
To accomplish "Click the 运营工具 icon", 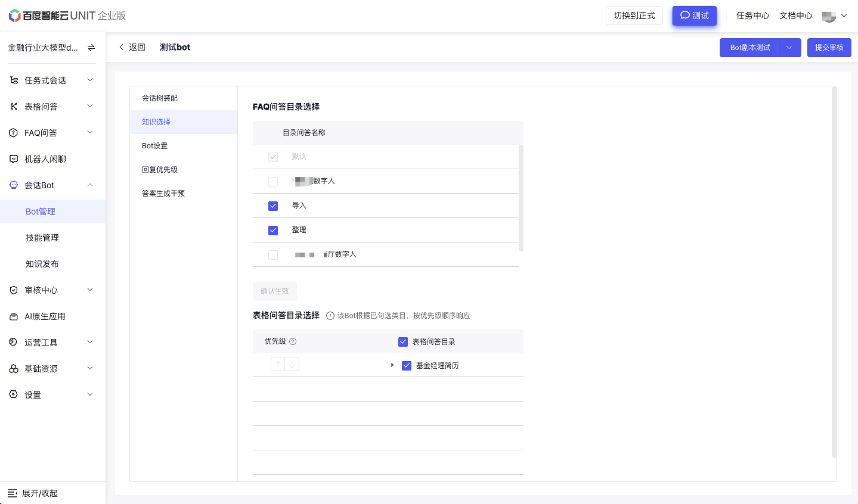I will [14, 343].
